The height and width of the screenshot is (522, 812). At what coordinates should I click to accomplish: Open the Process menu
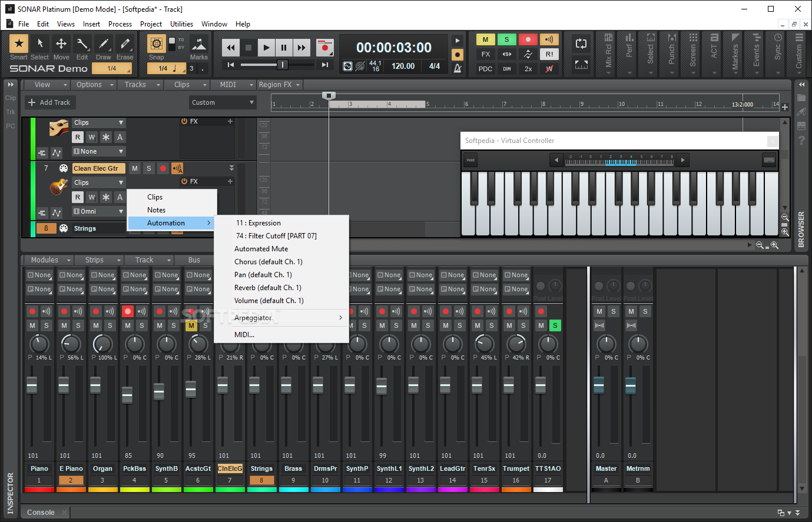(x=120, y=24)
